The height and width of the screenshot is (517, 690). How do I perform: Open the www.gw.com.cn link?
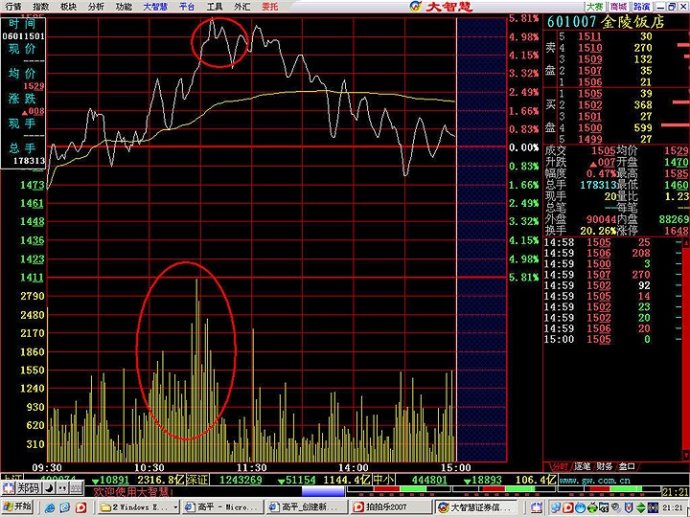[x=595, y=480]
